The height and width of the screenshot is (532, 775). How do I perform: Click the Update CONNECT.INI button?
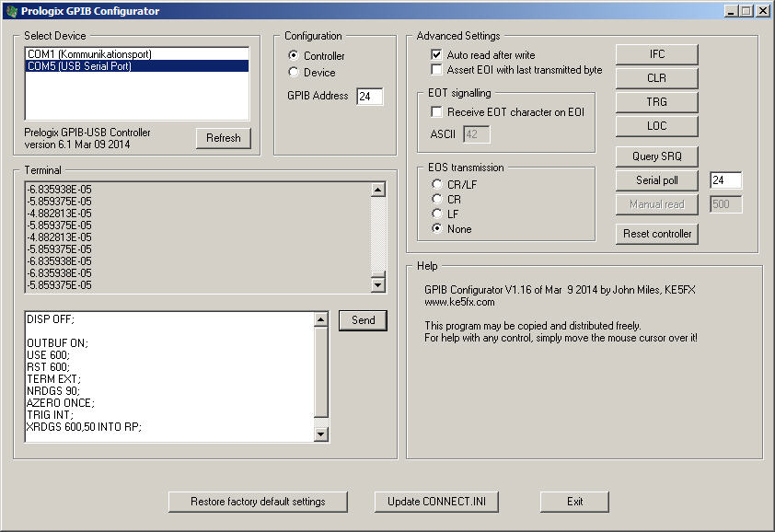coord(443,502)
